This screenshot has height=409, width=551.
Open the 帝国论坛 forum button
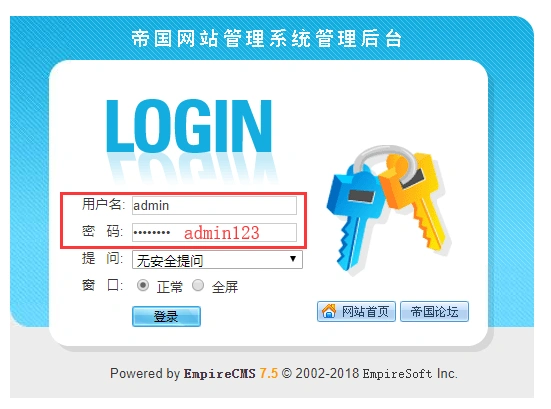tap(434, 311)
